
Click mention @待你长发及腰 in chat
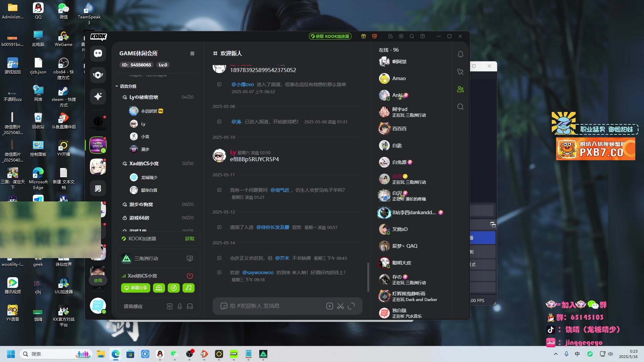[273, 227]
